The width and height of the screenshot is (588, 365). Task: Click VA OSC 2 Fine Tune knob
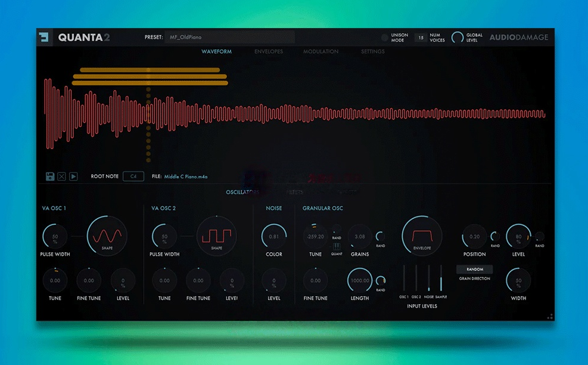coord(198,280)
